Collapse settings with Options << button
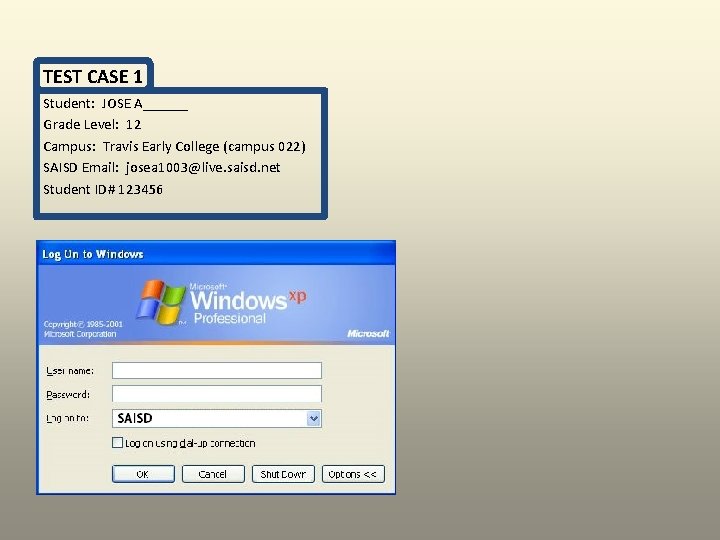The height and width of the screenshot is (540, 720). coord(353,474)
